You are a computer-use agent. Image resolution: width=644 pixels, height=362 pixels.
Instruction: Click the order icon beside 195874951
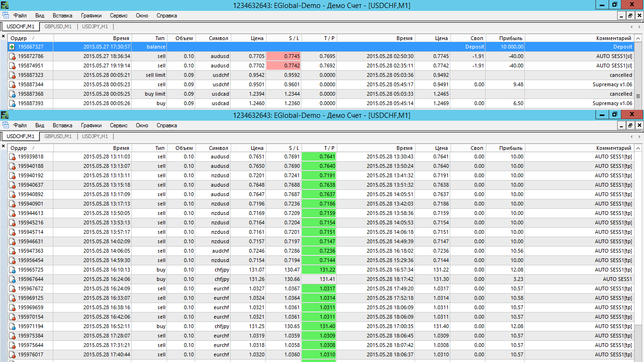click(x=12, y=66)
